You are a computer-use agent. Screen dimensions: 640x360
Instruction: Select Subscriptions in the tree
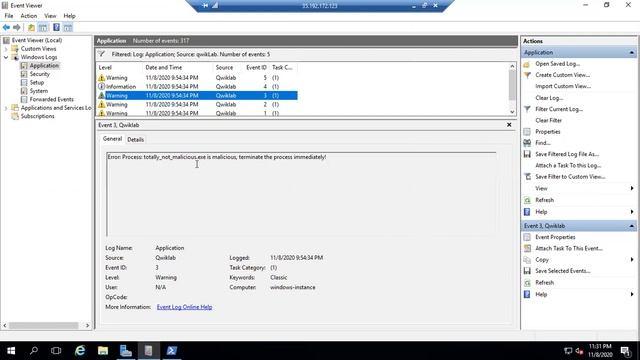(38, 116)
